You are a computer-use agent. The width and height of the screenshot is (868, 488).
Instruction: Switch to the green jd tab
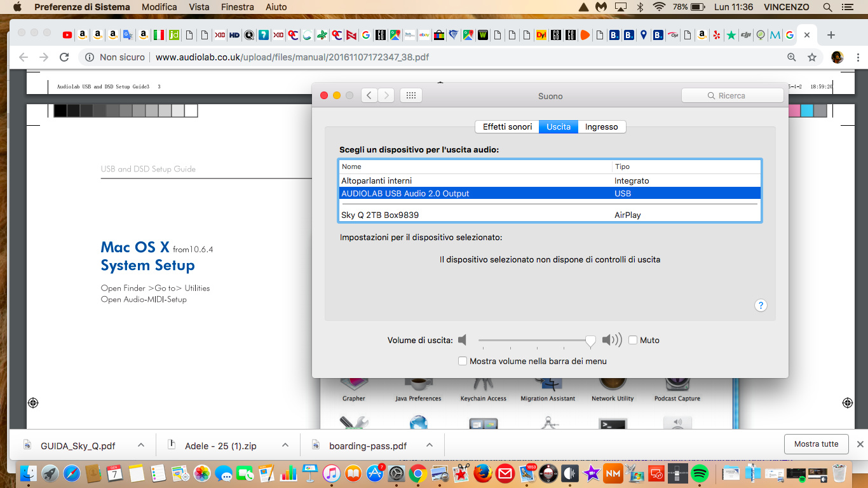[173, 35]
